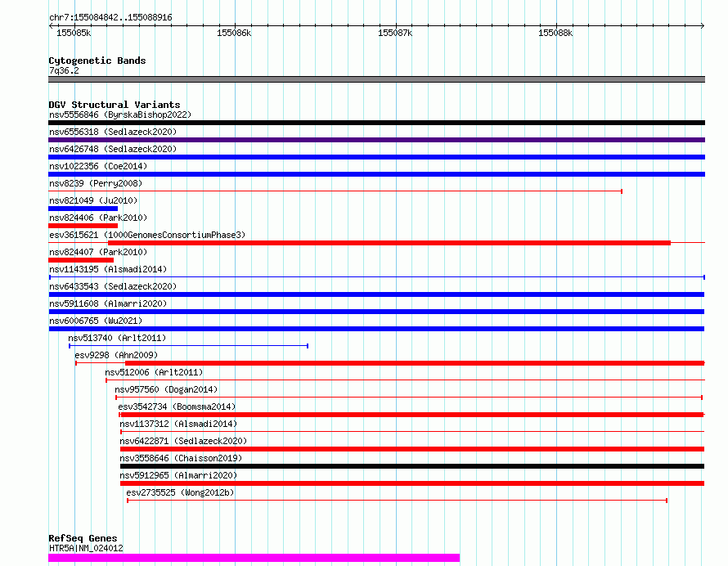This screenshot has width=728, height=566.
Task: Open esv3542734 (Boomsma2014) label
Action: click(177, 407)
